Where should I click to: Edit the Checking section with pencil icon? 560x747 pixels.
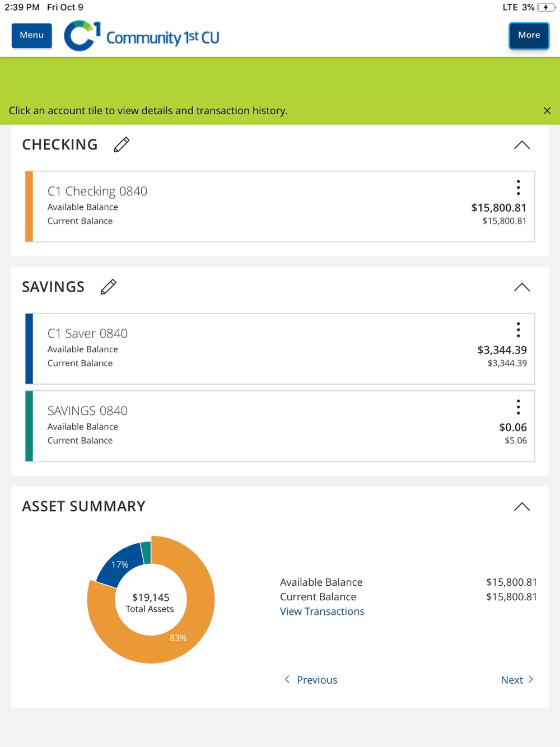122,144
